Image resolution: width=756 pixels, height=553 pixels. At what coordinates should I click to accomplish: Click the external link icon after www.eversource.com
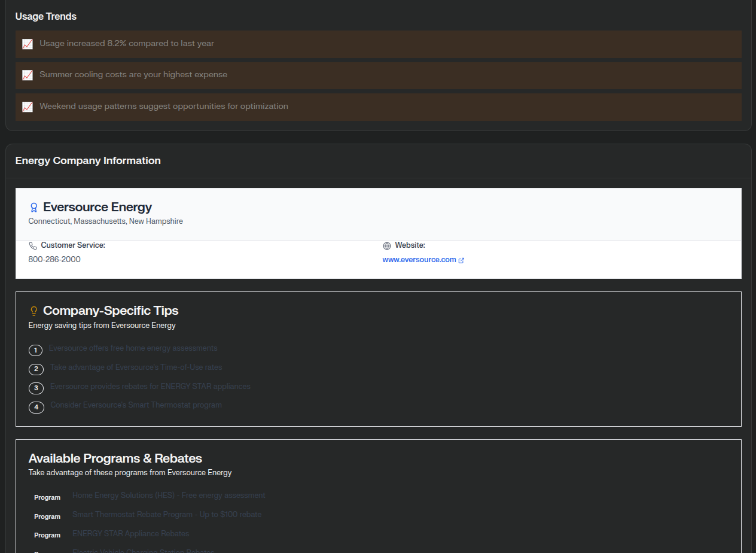click(x=461, y=260)
